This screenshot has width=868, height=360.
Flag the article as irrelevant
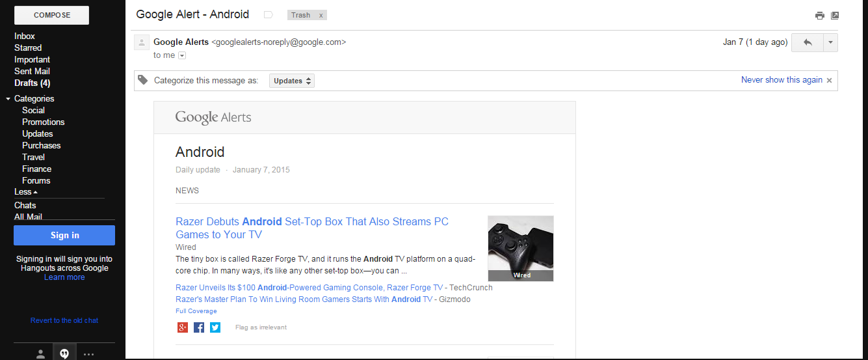(261, 327)
